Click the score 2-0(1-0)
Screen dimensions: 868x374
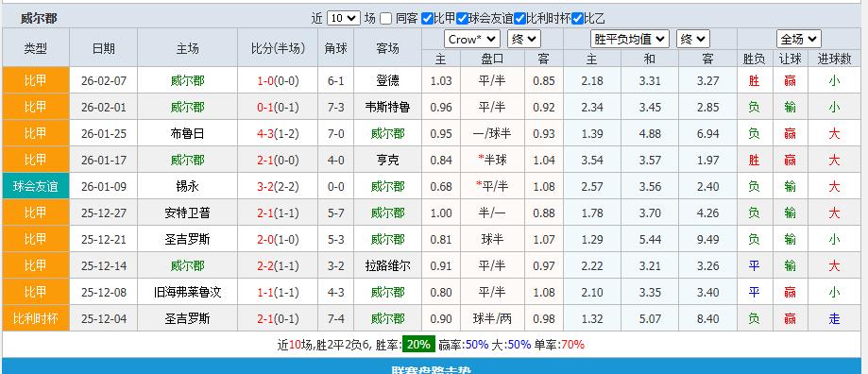[278, 240]
